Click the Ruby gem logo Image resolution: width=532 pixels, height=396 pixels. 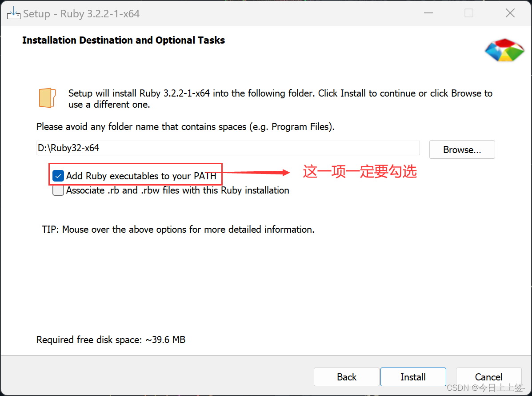click(x=504, y=50)
